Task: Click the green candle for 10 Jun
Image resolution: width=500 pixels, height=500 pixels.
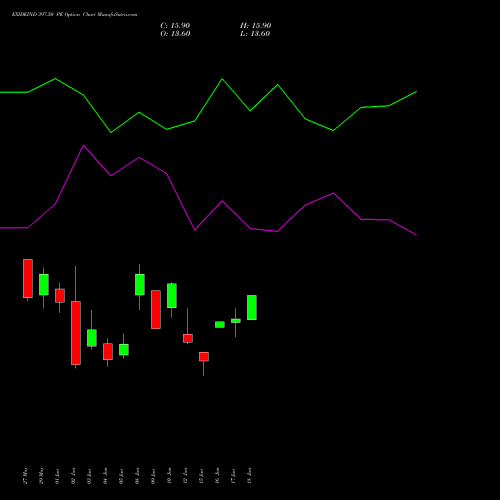Action: [x=172, y=296]
